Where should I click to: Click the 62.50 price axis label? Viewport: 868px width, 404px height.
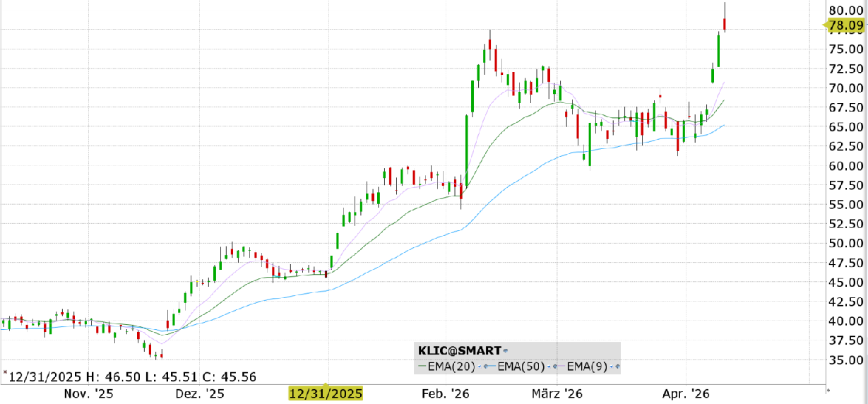click(x=846, y=146)
